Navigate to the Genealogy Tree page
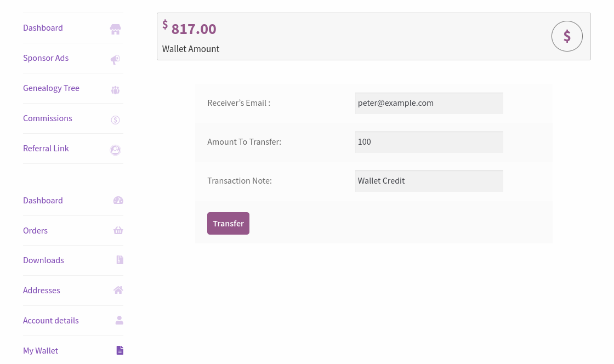The width and height of the screenshot is (614, 364). (x=51, y=88)
